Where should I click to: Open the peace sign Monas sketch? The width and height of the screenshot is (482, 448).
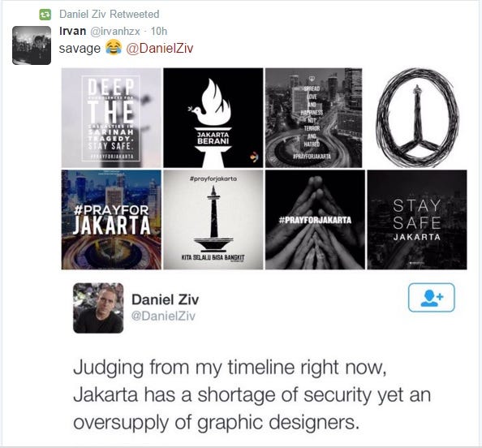(417, 118)
